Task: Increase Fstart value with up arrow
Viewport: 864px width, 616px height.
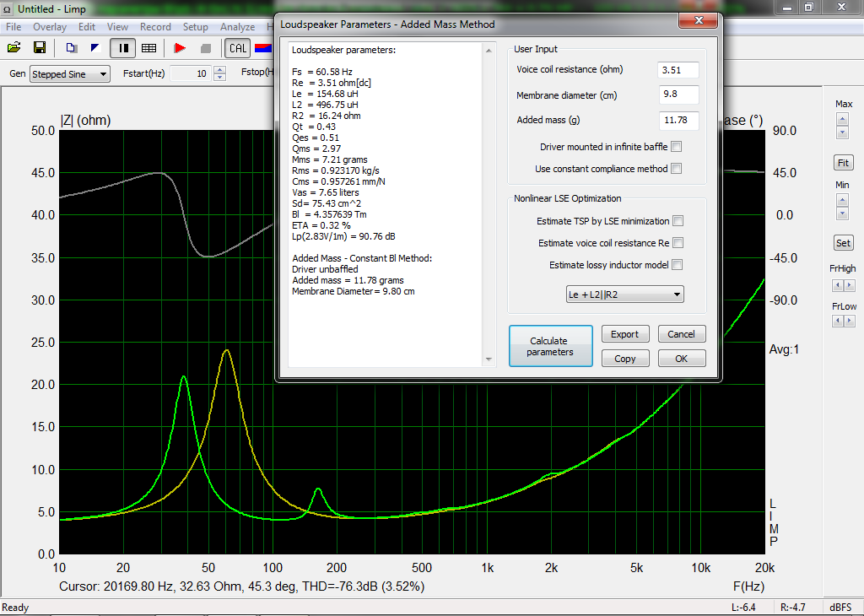Action: 219,69
